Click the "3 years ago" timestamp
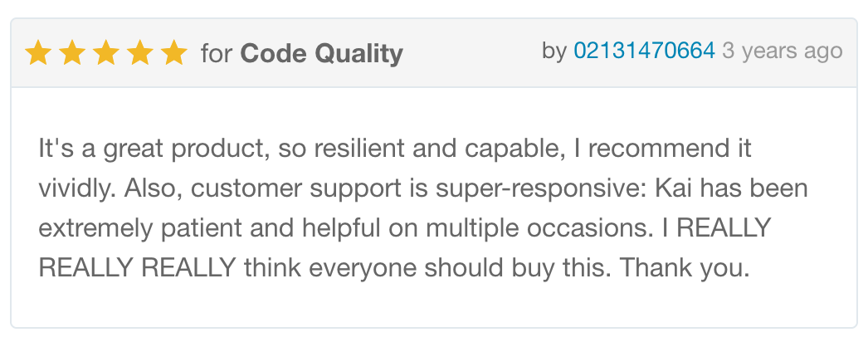This screenshot has width=868, height=342. (782, 51)
